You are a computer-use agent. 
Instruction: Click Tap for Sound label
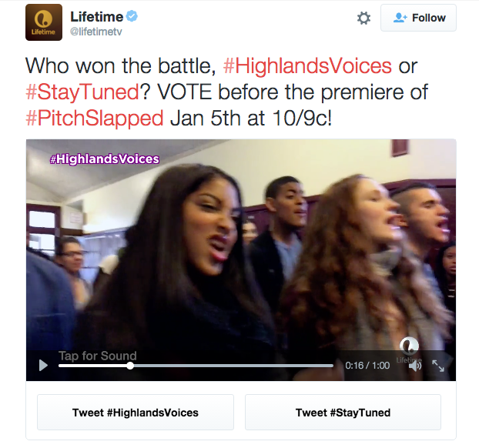coord(98,356)
